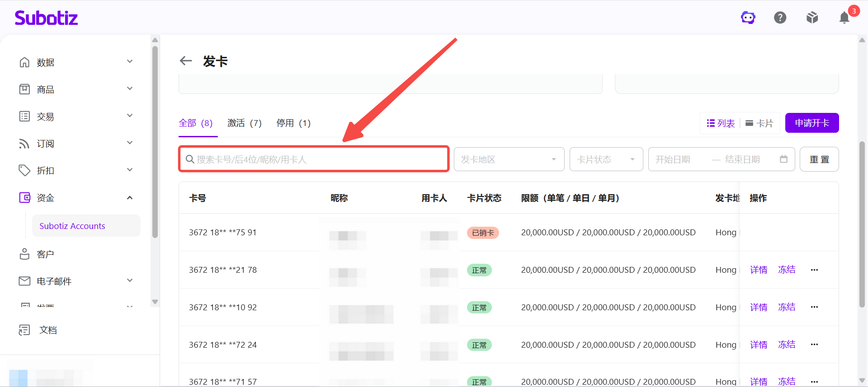Screen dimensions: 868x387
Task: Click the 重置 reset button
Action: click(x=819, y=159)
